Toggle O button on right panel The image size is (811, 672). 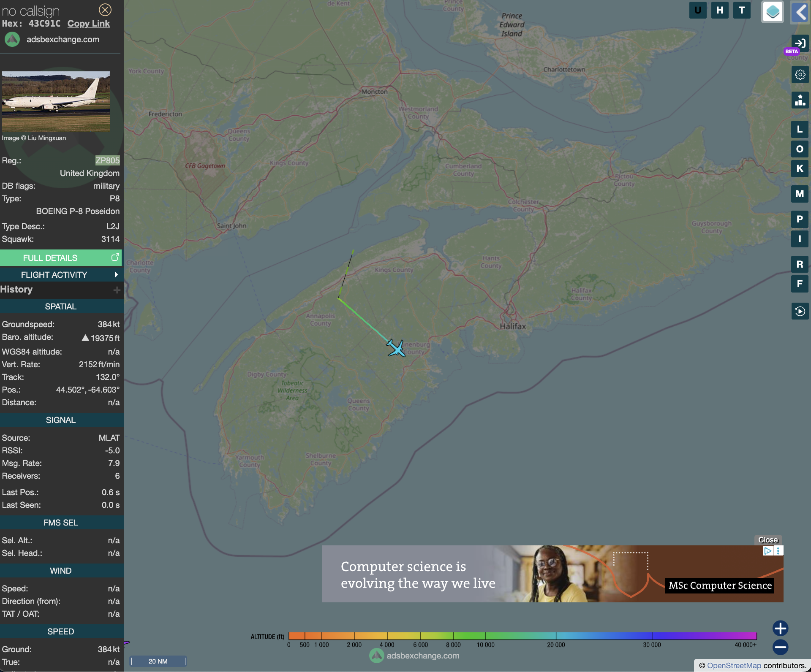pos(800,149)
